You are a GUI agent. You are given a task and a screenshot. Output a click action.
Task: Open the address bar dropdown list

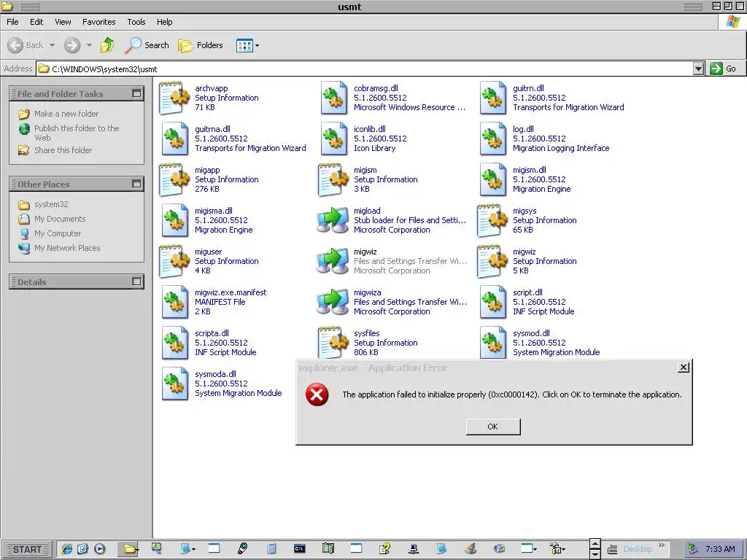(x=698, y=69)
